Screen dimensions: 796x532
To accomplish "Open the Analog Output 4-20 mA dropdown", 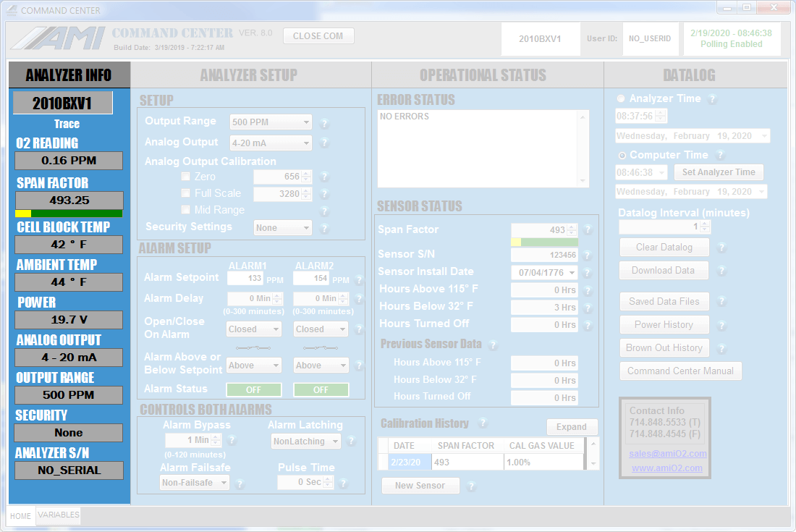I will click(x=271, y=143).
